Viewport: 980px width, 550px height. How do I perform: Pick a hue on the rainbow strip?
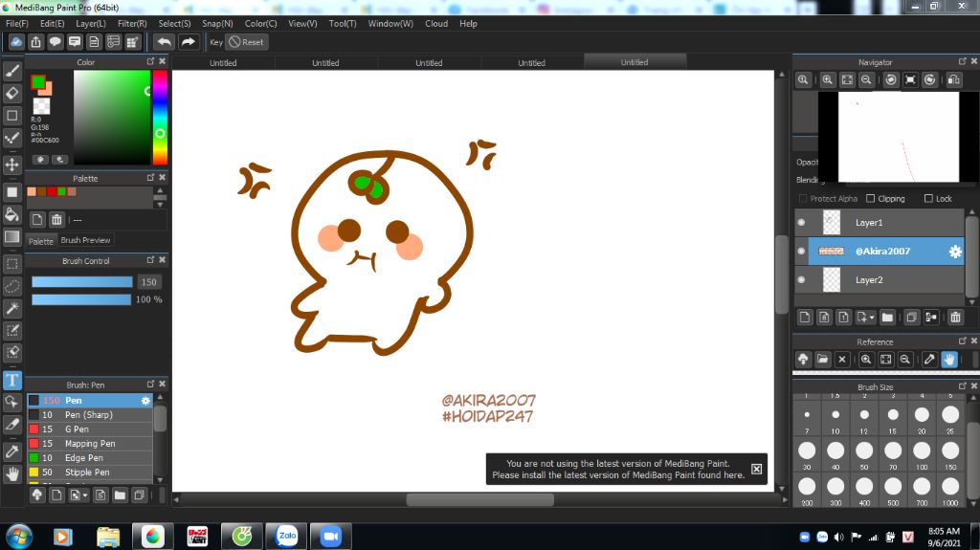tap(160, 117)
